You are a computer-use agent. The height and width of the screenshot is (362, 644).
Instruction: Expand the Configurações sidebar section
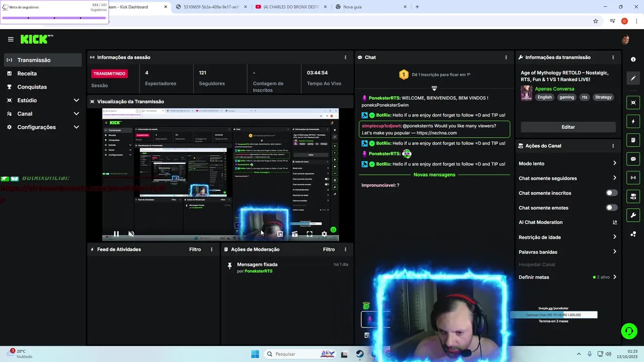tap(43, 127)
